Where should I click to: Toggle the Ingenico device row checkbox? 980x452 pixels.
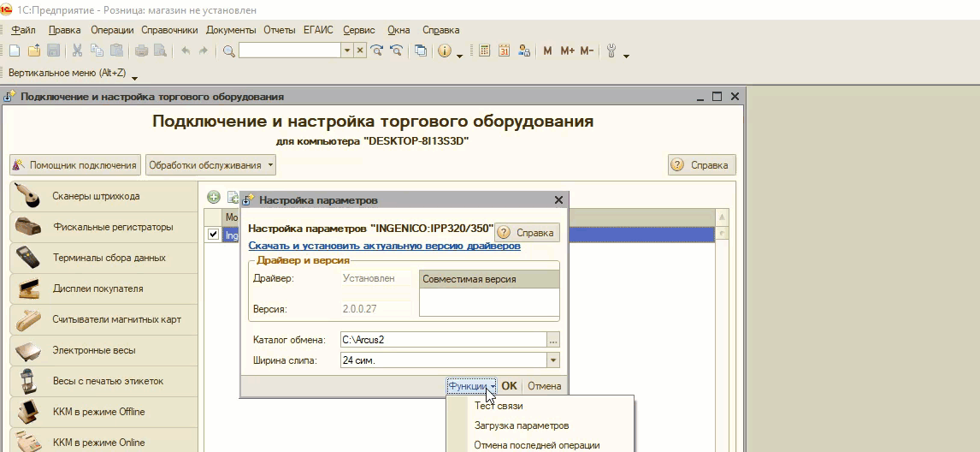coord(213,235)
